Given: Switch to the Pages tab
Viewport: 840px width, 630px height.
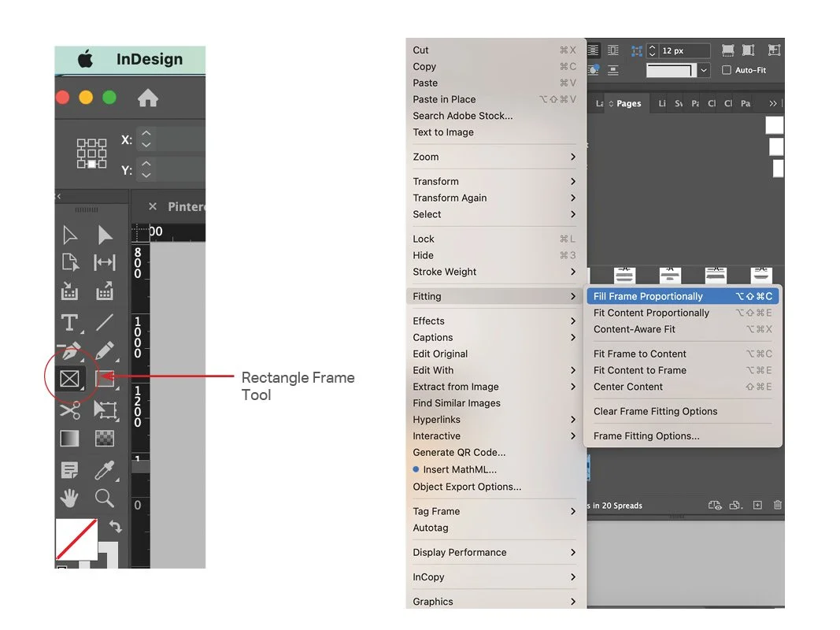Looking at the screenshot, I should pos(628,103).
